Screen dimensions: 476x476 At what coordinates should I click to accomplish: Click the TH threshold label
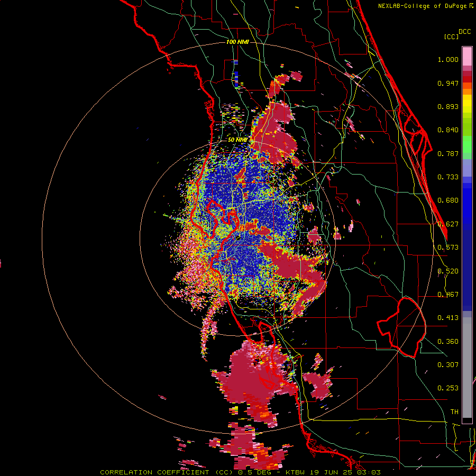pos(454,411)
